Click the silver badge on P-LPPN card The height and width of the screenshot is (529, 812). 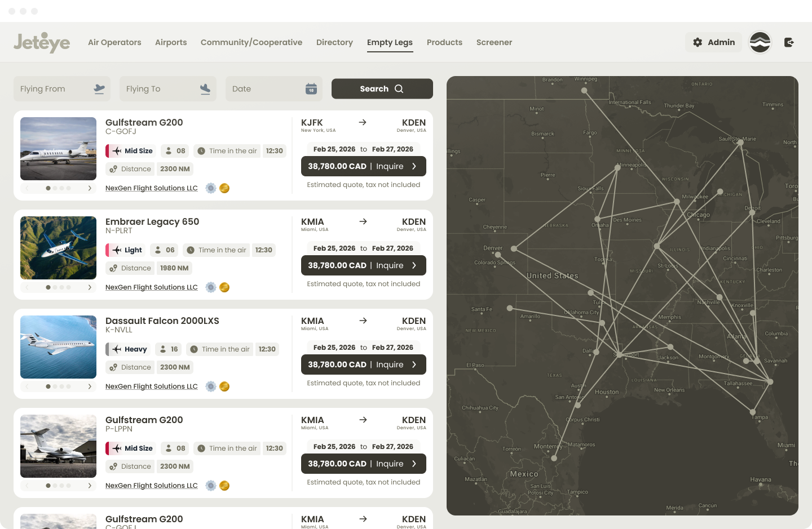click(211, 486)
